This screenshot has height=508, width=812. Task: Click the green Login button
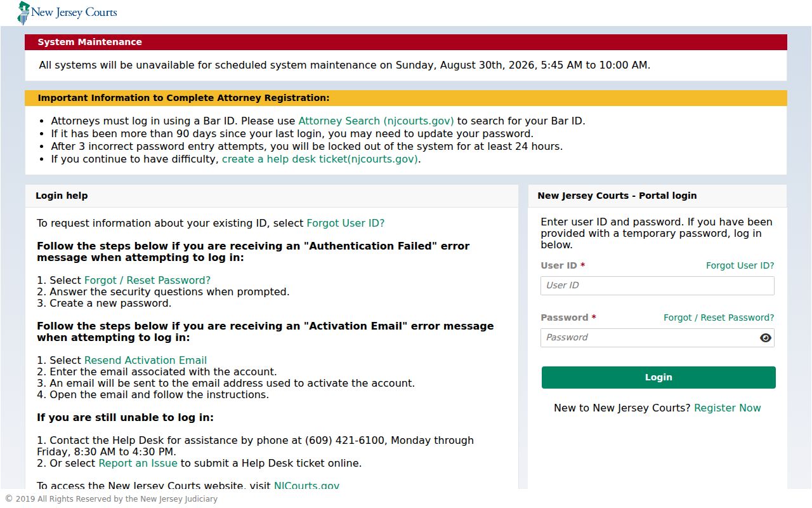pyautogui.click(x=658, y=377)
